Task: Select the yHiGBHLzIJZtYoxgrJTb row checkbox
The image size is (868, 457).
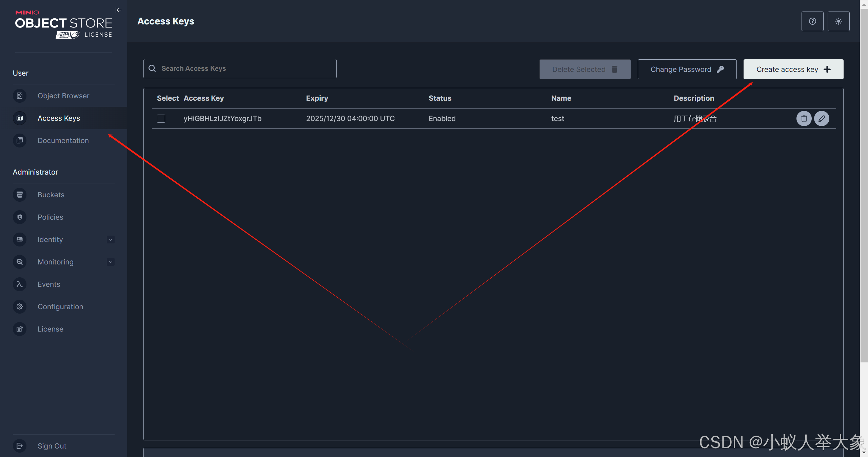Action: tap(161, 119)
